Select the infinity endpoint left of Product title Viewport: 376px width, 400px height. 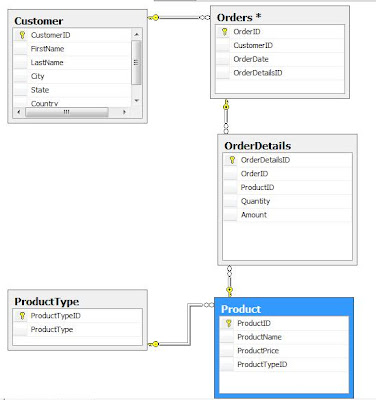click(208, 305)
